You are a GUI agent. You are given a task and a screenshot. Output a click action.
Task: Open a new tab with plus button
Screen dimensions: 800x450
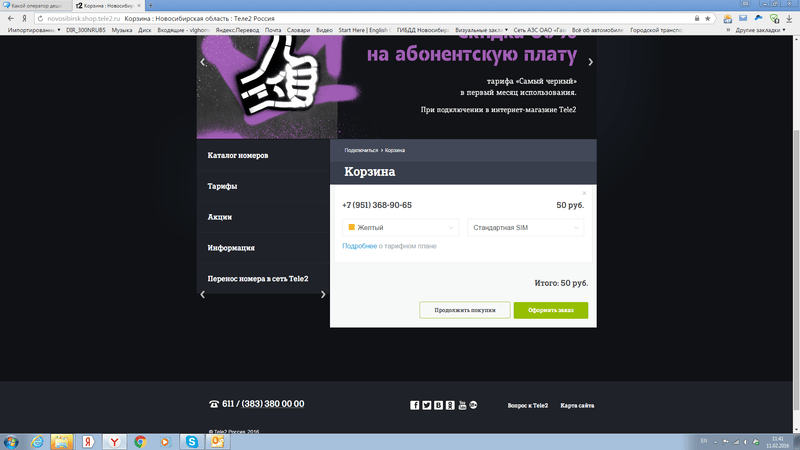tap(151, 5)
